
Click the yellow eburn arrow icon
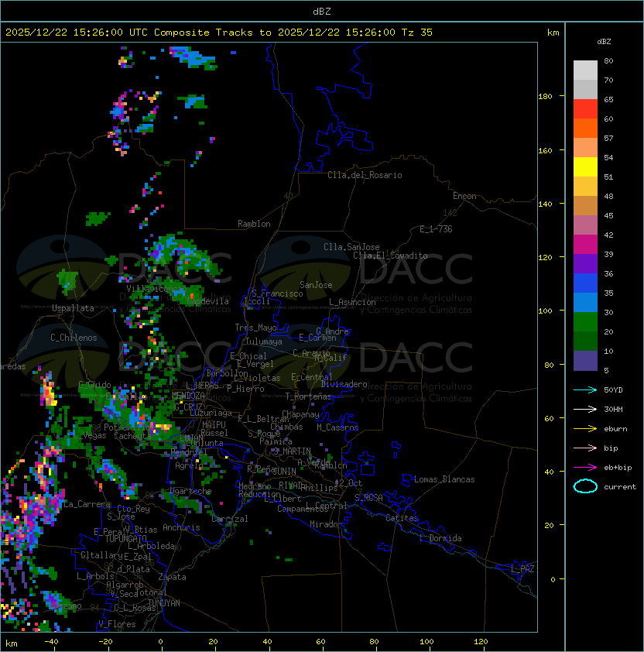pos(585,429)
